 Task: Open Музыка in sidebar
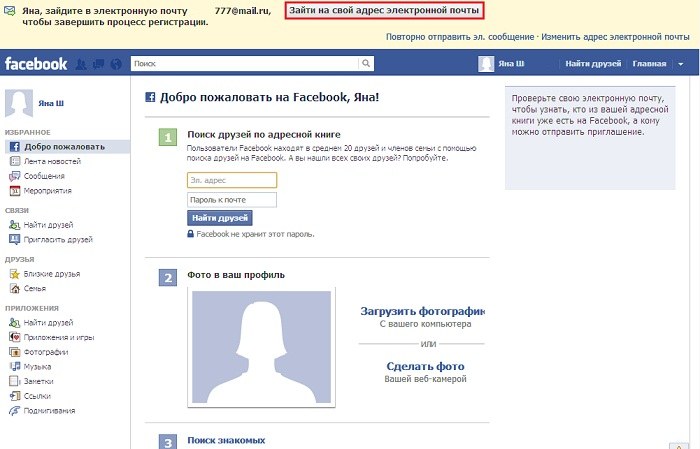[38, 366]
